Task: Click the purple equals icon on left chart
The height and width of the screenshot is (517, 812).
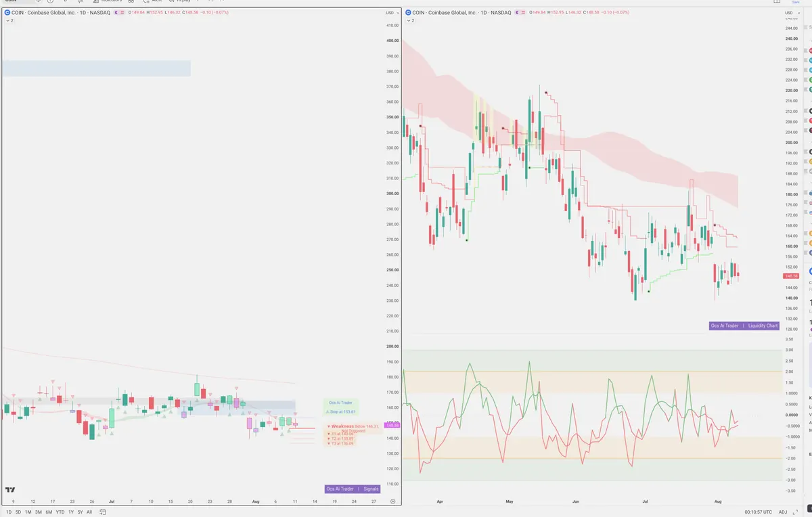Action: click(122, 13)
